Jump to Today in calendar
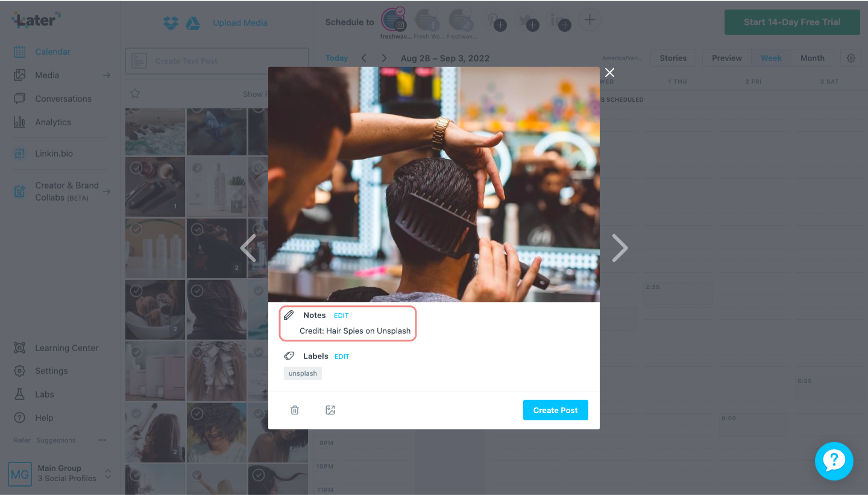 click(x=336, y=58)
